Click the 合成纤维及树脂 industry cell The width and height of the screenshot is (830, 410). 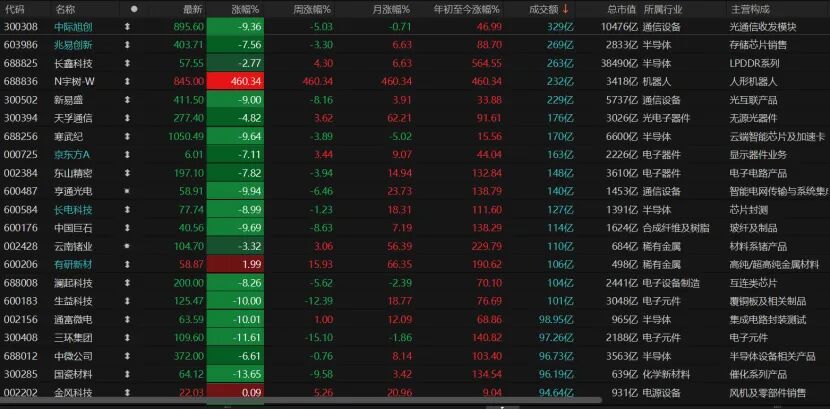click(676, 228)
